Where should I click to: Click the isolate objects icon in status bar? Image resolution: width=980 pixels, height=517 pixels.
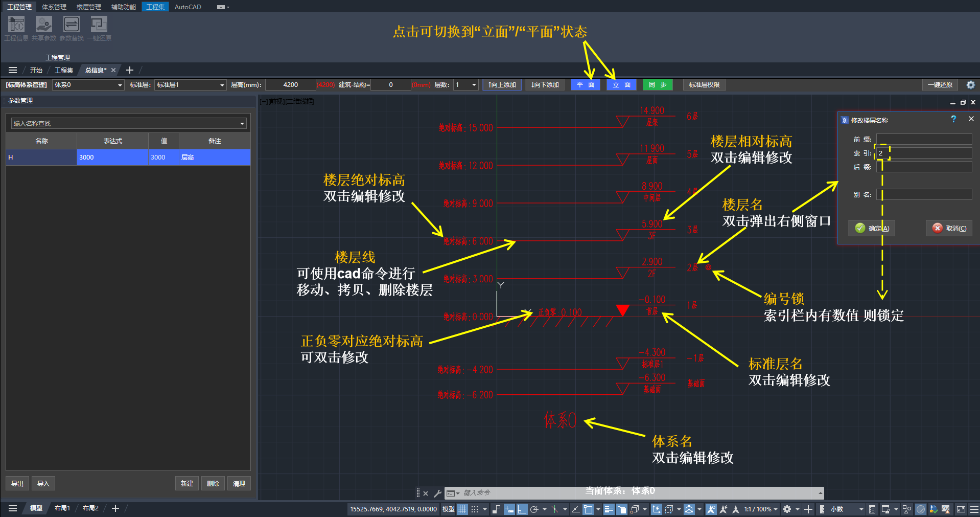click(x=907, y=509)
